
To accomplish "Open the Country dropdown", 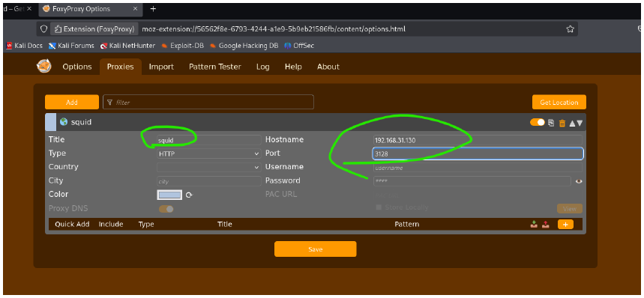I will pos(208,167).
